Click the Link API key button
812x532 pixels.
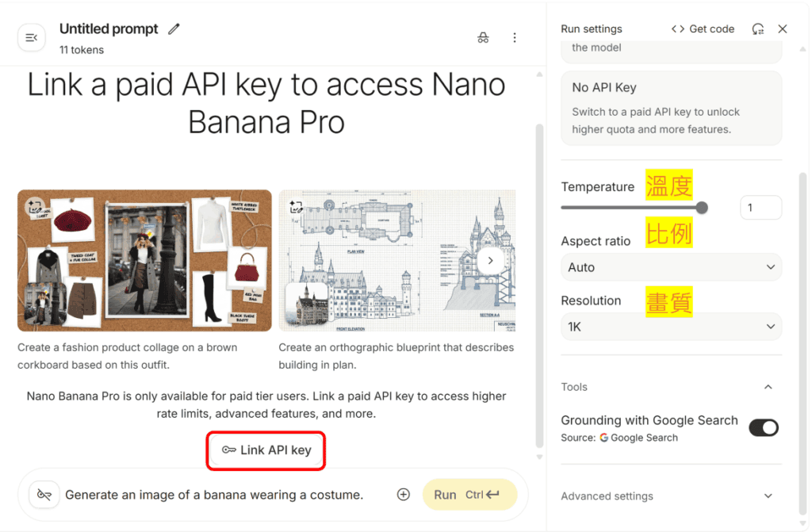(266, 450)
